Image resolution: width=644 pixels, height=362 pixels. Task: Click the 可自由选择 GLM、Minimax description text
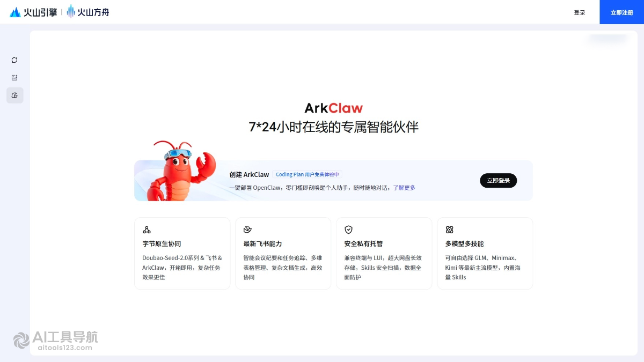(482, 268)
